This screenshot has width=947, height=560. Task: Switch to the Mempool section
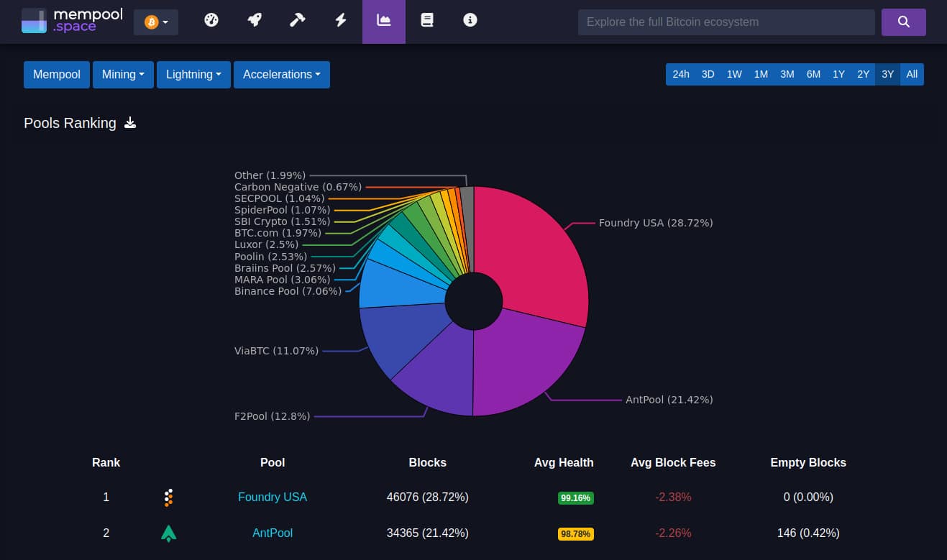(56, 74)
